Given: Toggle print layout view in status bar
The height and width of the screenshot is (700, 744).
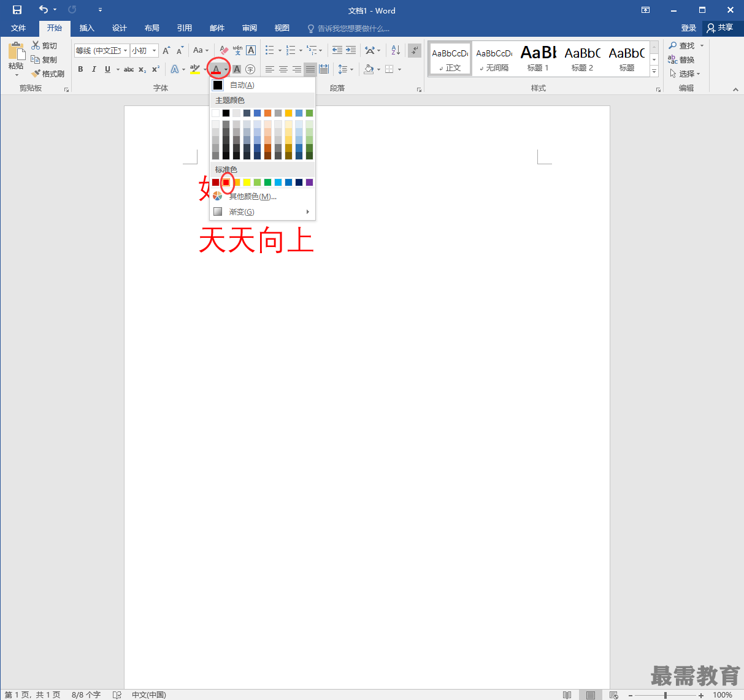Looking at the screenshot, I should [590, 694].
